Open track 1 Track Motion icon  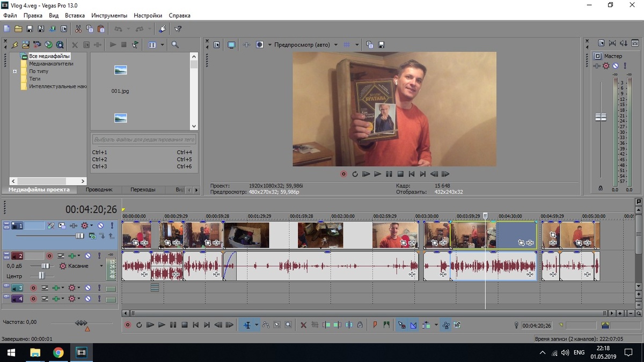pyautogui.click(x=62, y=226)
